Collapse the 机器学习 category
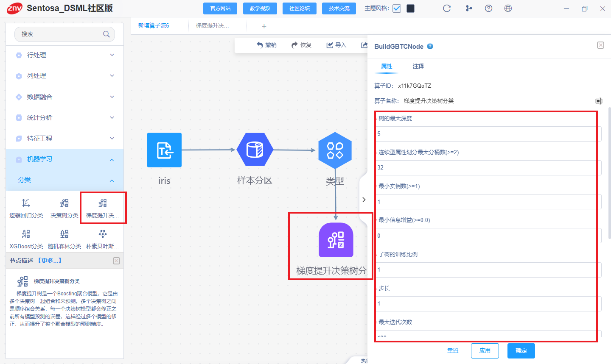 pyautogui.click(x=64, y=159)
